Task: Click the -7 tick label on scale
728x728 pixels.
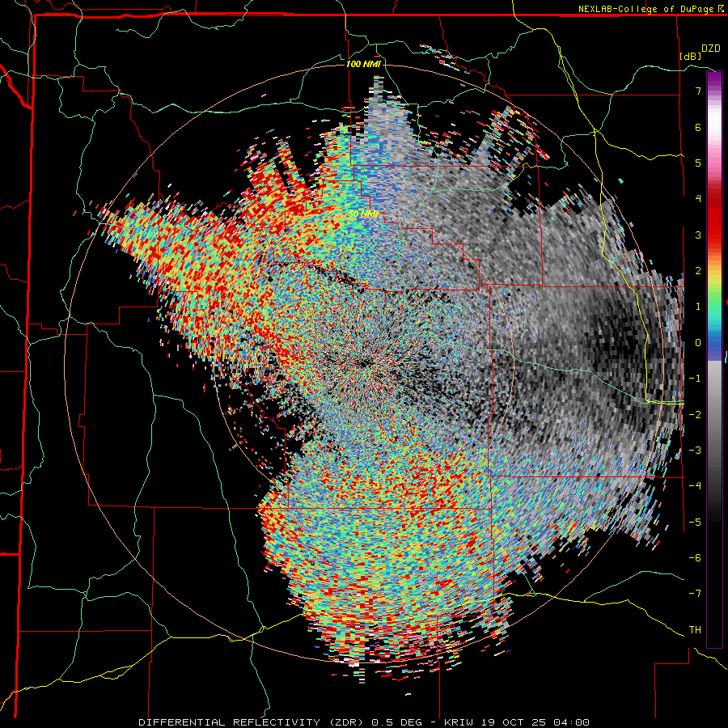Action: point(695,594)
